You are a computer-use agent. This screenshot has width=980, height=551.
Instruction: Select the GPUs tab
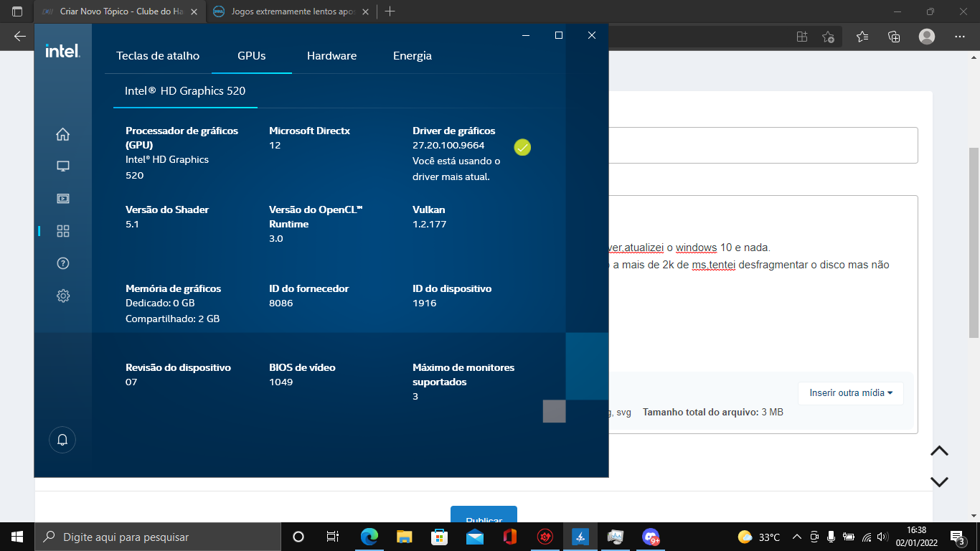[x=252, y=56]
